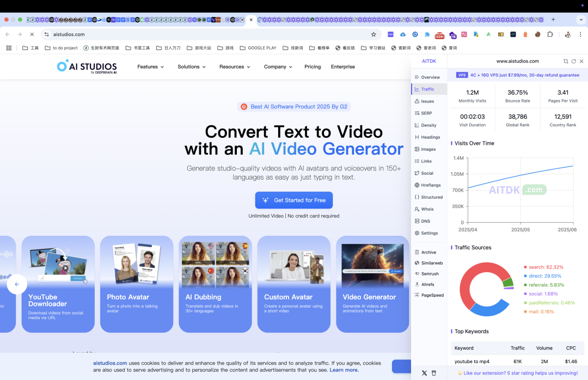This screenshot has width=588, height=380.
Task: Click the Monthly Visits 1.2M stat
Action: (x=472, y=96)
